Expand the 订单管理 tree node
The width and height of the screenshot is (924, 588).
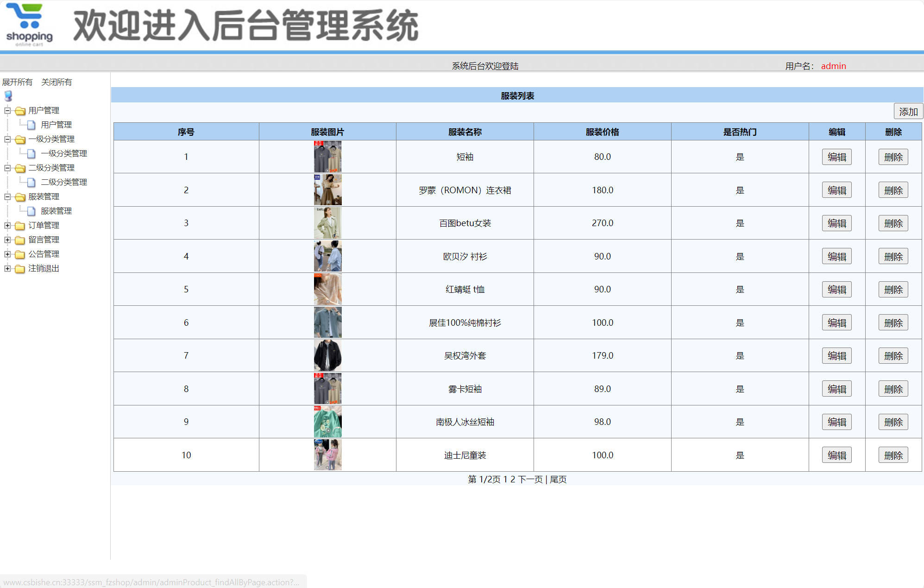coord(6,226)
